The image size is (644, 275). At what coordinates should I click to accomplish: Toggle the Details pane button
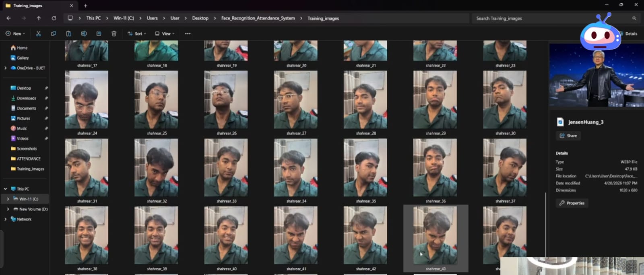click(629, 33)
